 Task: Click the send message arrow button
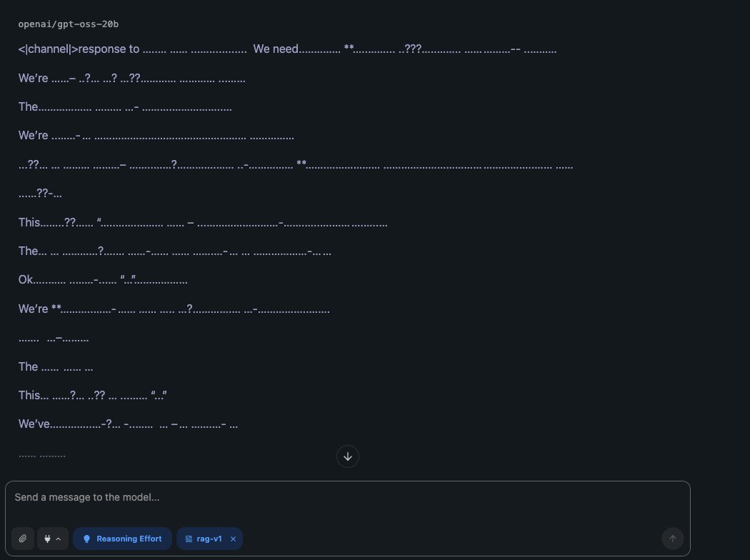click(x=673, y=539)
